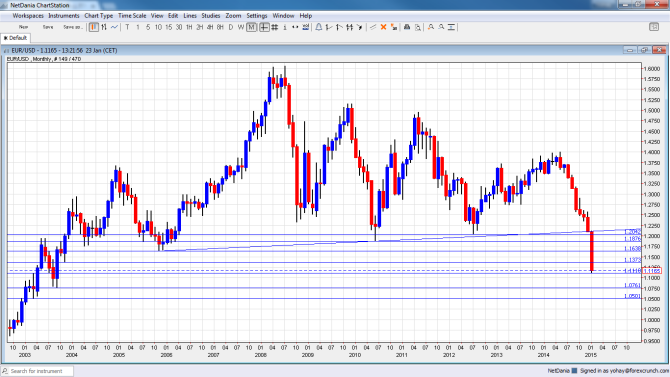Choose the 1H time scale
The height and width of the screenshot is (377, 670).
pos(189,27)
